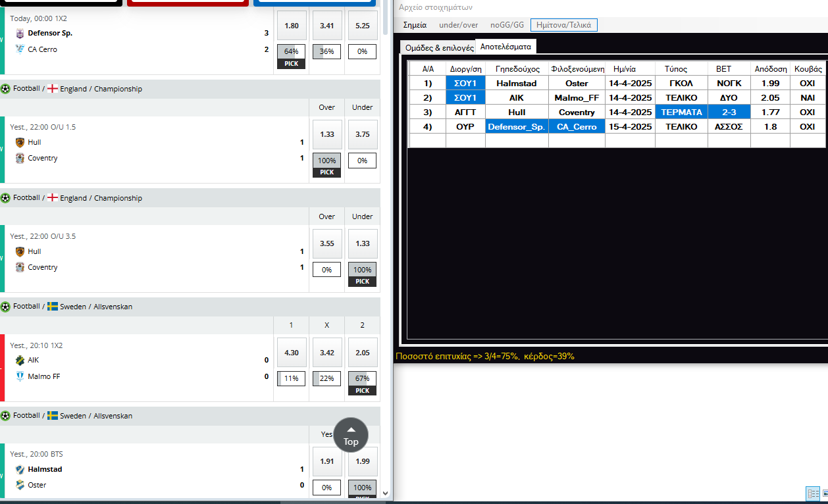Click the Top scroll-up arrow button
Image resolution: width=828 pixels, height=504 pixels.
coord(351,434)
